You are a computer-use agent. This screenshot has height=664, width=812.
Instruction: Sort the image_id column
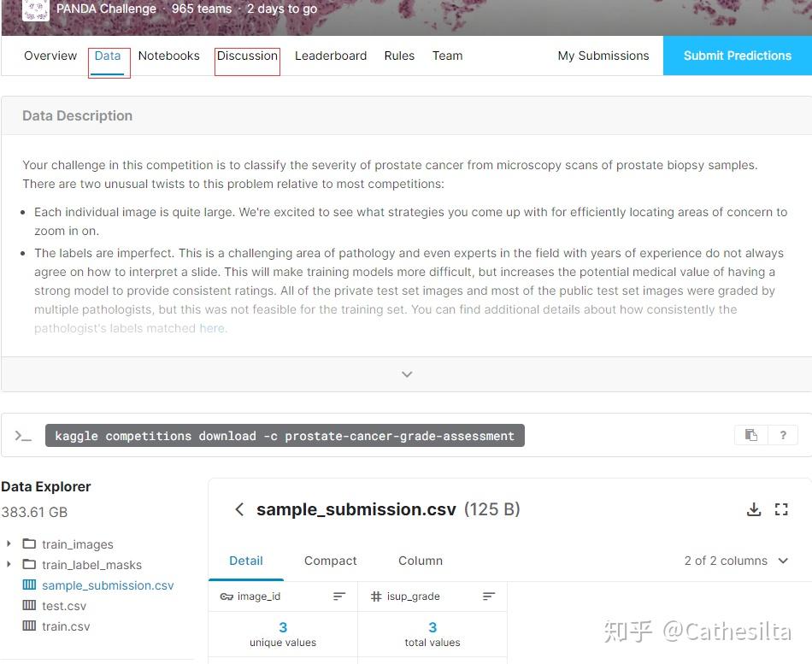339,596
